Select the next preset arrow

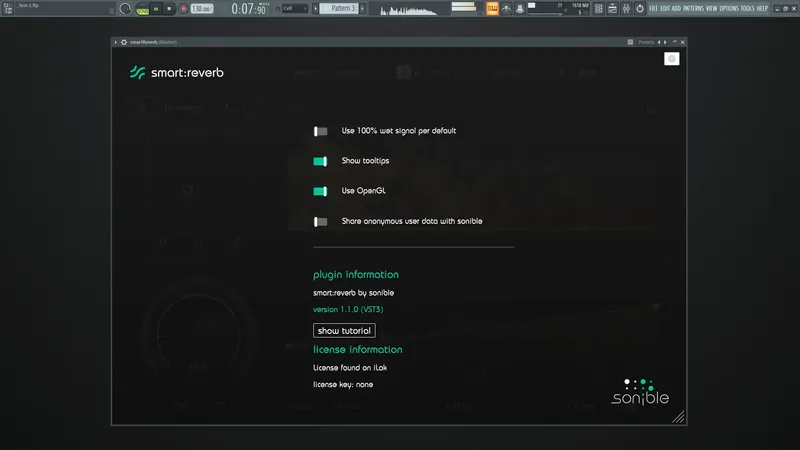point(665,42)
